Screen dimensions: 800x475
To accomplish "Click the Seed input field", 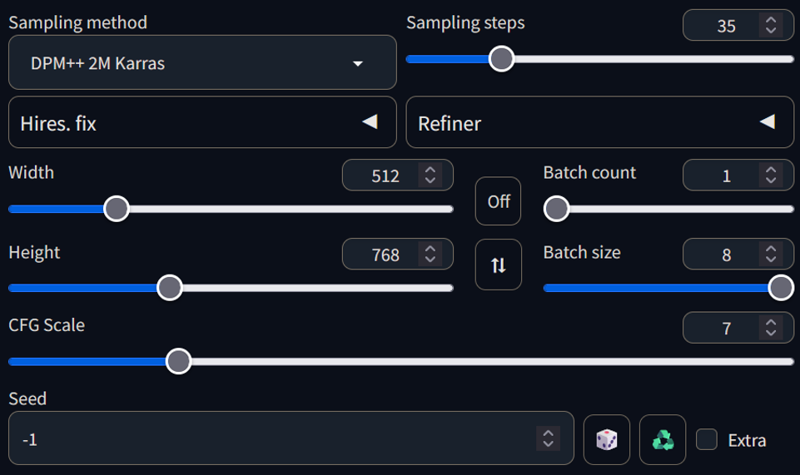I will (291, 438).
